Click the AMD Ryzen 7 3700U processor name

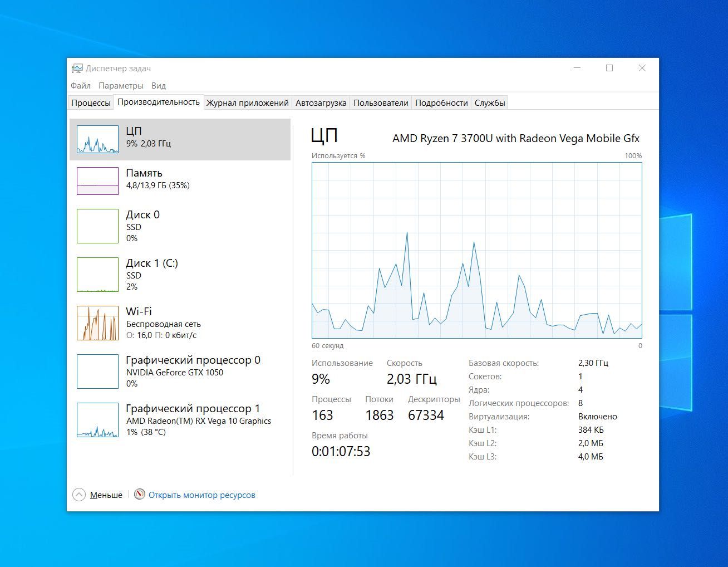[516, 138]
